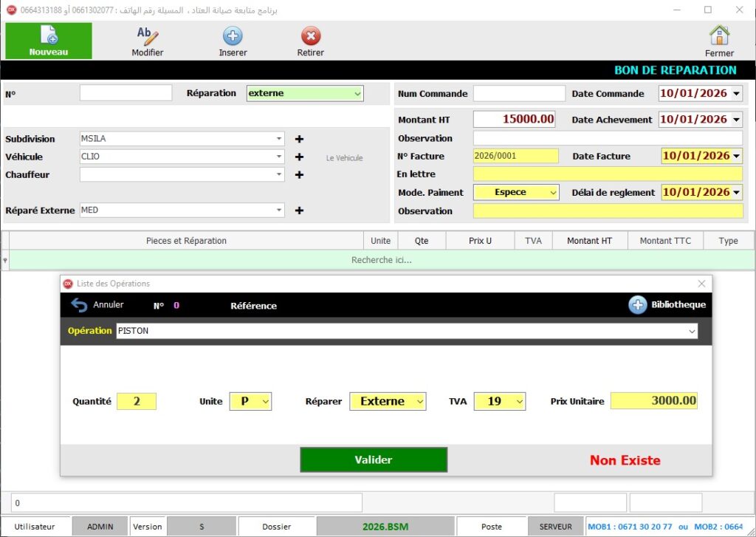This screenshot has height=537, width=756.
Task: Open the TVA 19 dropdown
Action: pyautogui.click(x=518, y=401)
